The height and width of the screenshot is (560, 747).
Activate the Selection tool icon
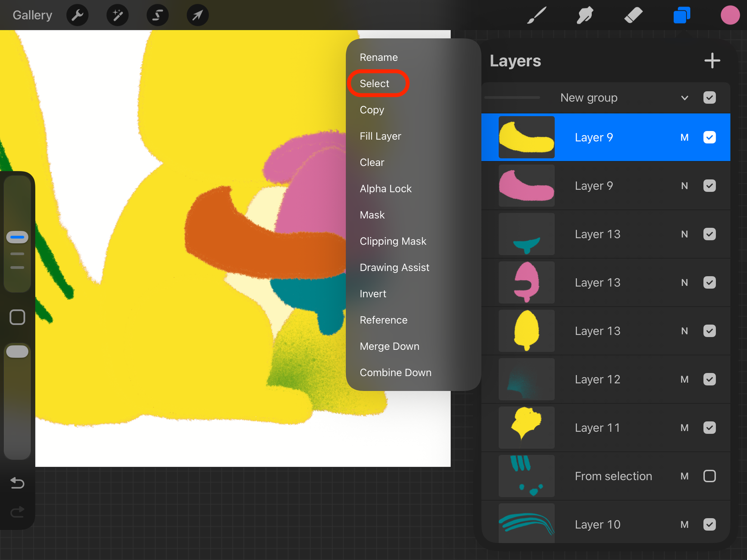158,15
